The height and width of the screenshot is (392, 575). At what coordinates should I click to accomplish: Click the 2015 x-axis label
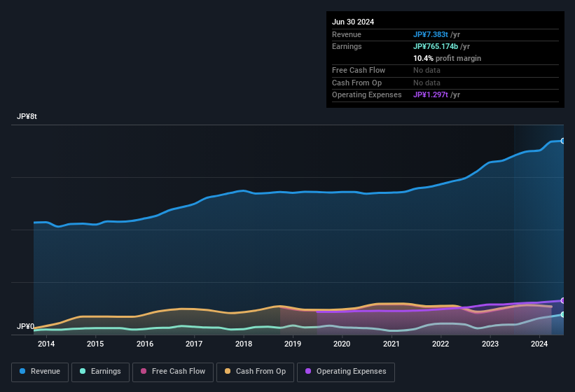[95, 344]
